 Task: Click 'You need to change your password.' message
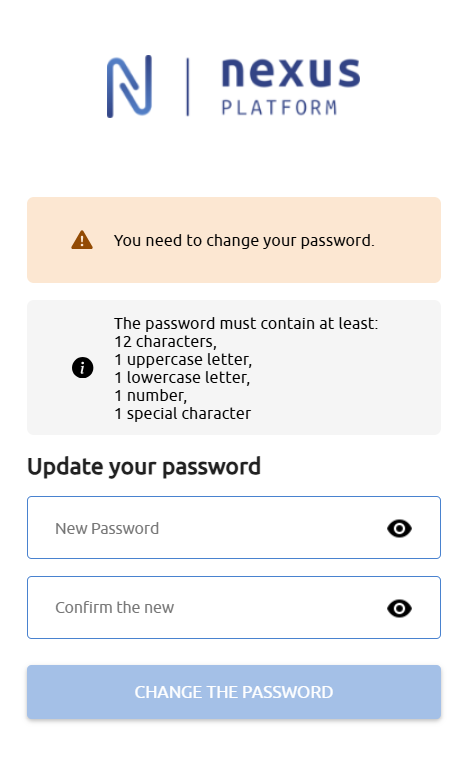(244, 240)
